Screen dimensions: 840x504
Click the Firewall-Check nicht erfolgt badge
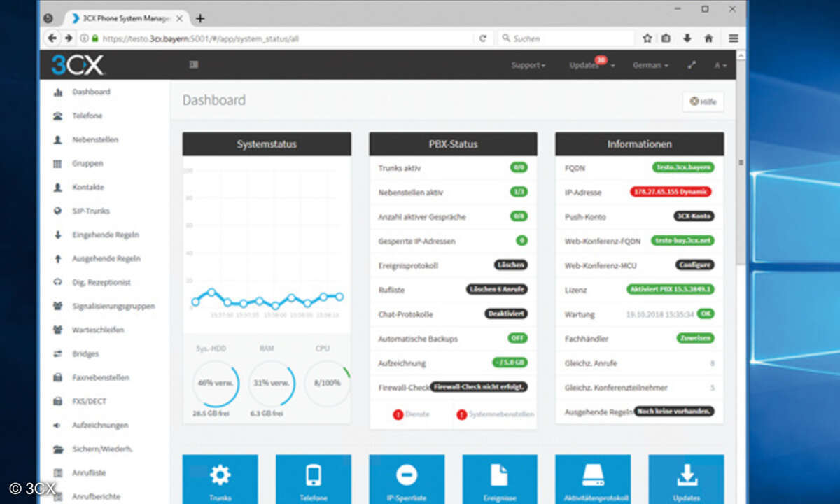click(x=479, y=386)
